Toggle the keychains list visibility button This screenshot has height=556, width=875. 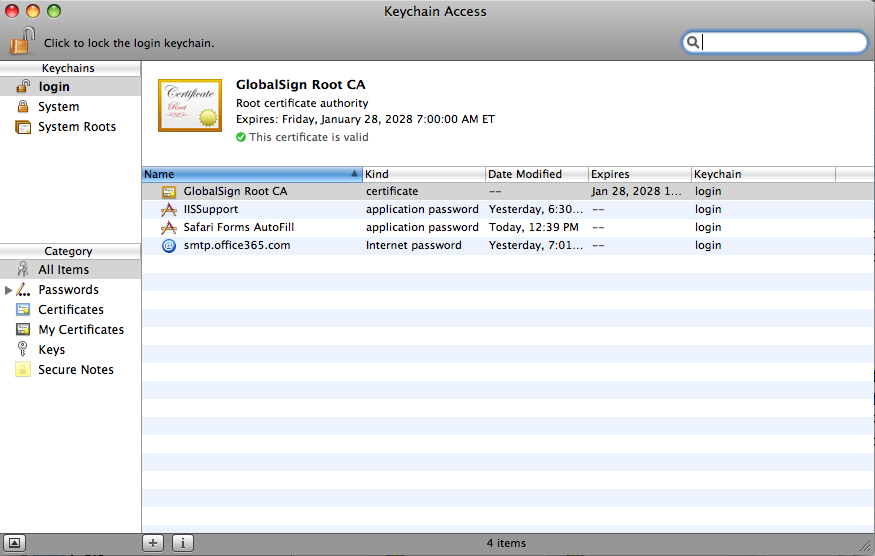pos(14,543)
